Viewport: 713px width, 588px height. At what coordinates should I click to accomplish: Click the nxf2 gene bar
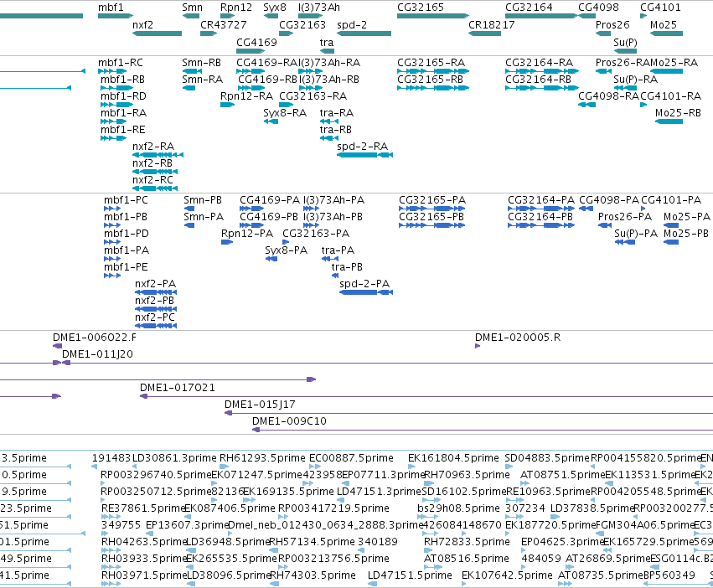tap(157, 34)
